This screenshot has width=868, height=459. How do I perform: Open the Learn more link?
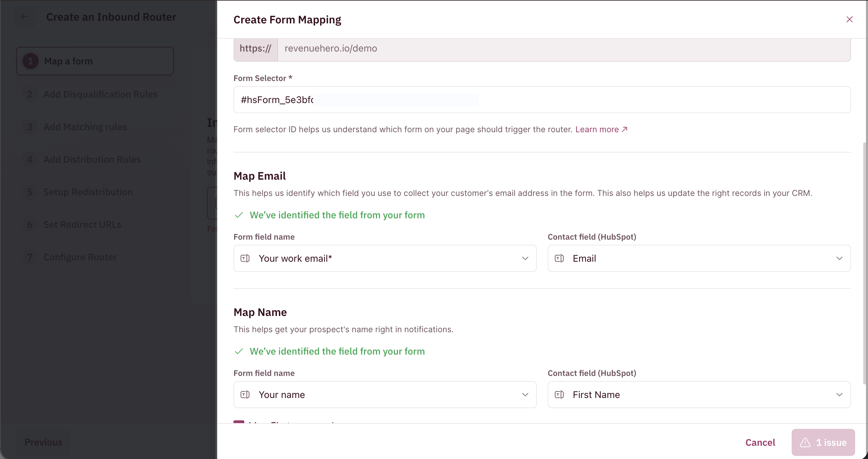(597, 129)
